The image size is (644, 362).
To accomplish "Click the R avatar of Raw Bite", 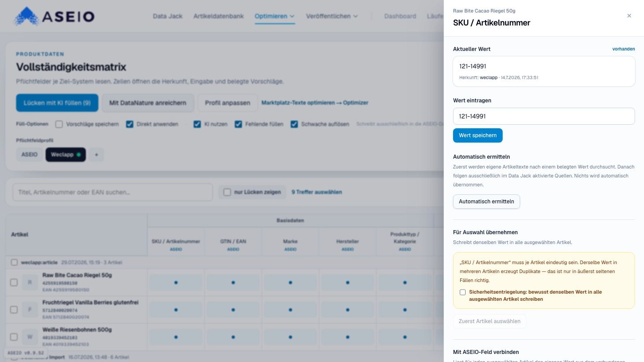I will pos(30,282).
